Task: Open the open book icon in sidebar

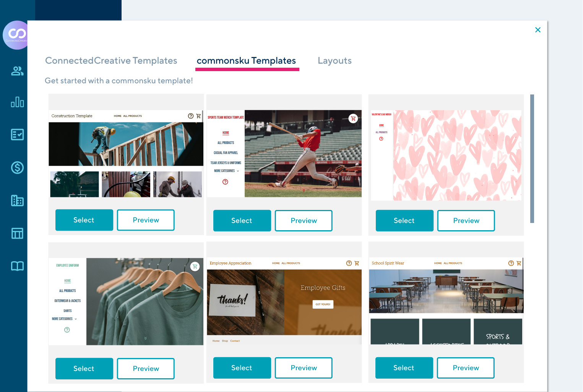Action: pos(17,266)
